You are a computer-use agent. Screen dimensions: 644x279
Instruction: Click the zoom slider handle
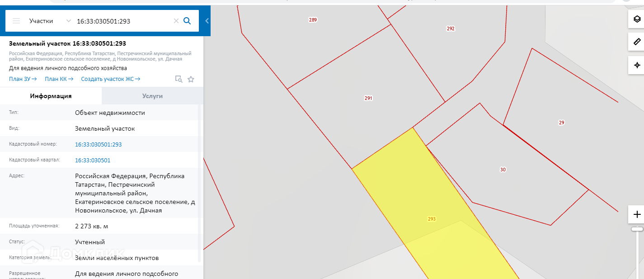point(637,229)
